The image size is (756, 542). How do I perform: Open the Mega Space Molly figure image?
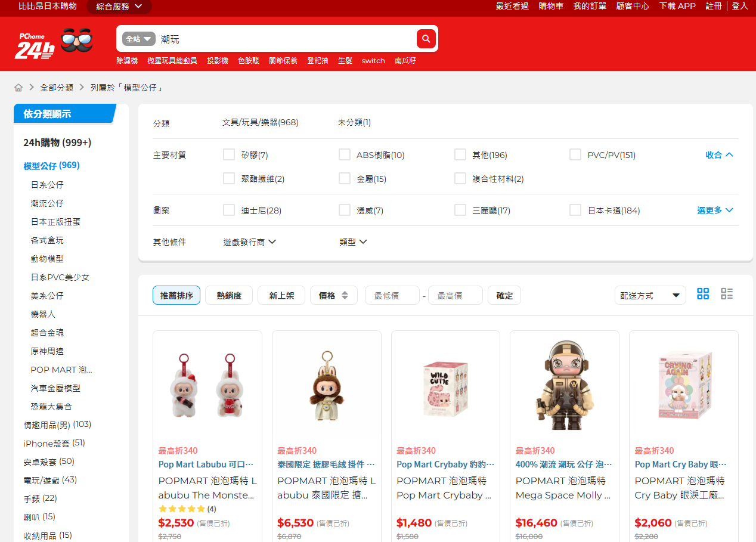point(564,385)
